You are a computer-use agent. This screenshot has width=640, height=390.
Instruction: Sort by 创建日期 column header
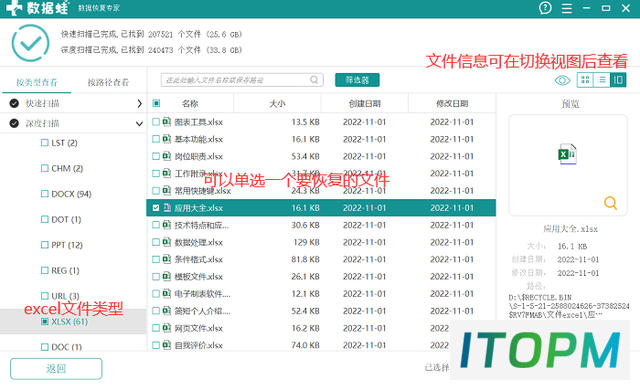(x=364, y=104)
